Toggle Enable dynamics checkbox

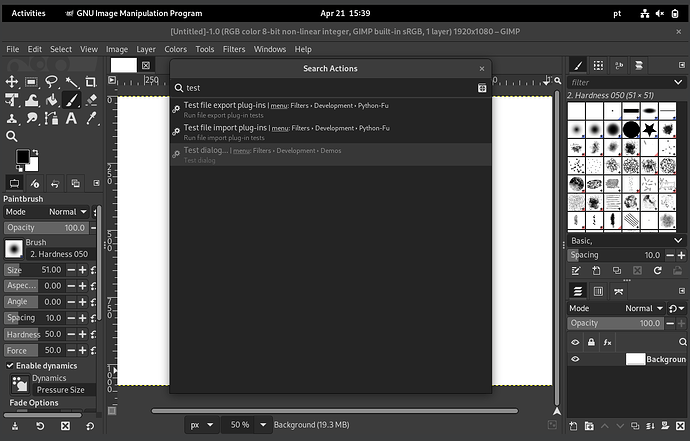click(x=10, y=366)
